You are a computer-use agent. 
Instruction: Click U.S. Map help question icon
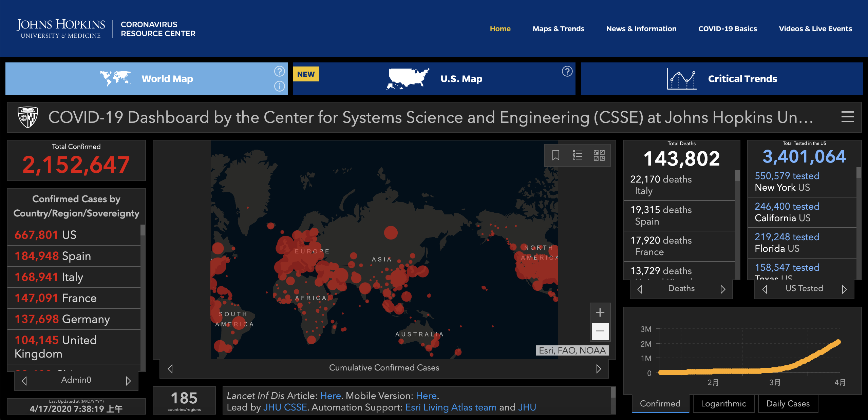point(567,71)
